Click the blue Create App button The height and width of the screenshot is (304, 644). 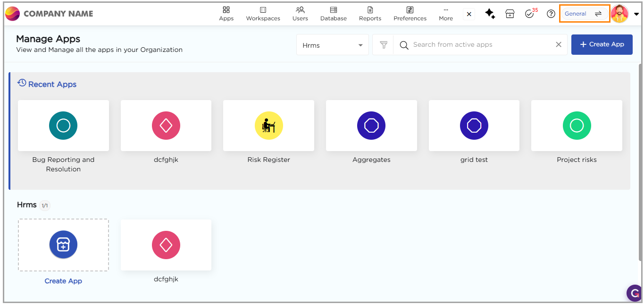602,44
